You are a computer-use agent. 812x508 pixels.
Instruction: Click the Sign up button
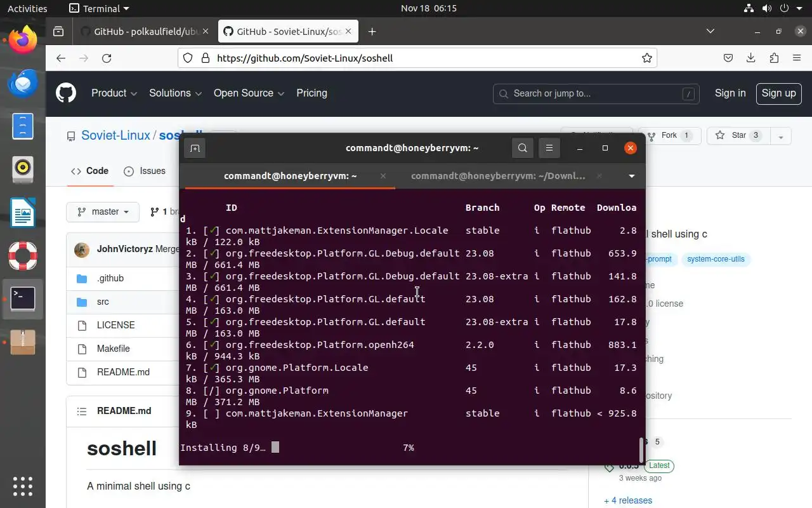coord(778,93)
